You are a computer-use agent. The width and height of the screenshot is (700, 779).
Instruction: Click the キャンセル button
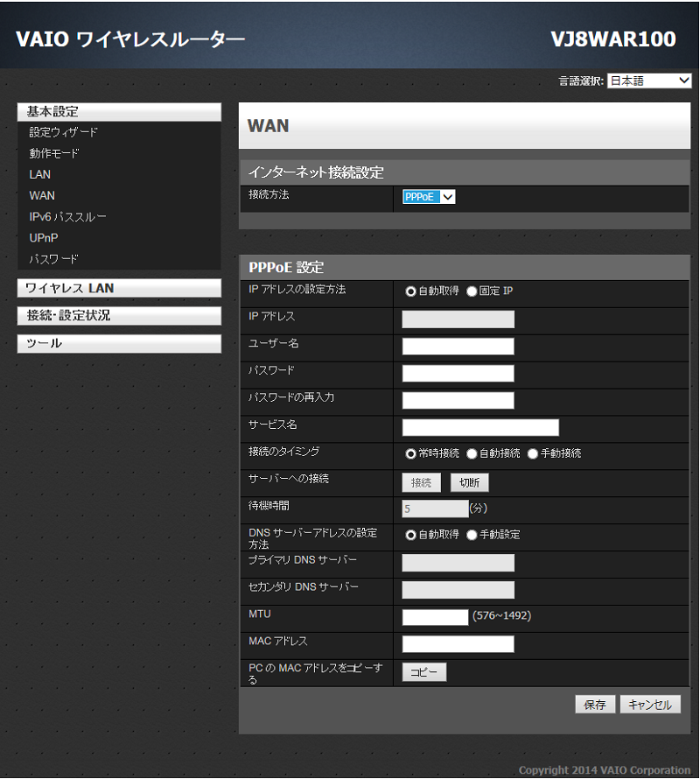[650, 705]
